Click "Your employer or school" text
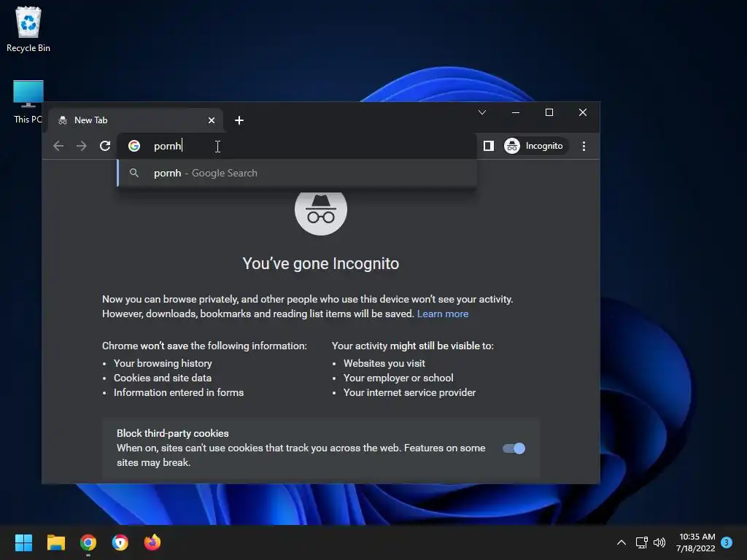747x560 pixels. tap(398, 378)
